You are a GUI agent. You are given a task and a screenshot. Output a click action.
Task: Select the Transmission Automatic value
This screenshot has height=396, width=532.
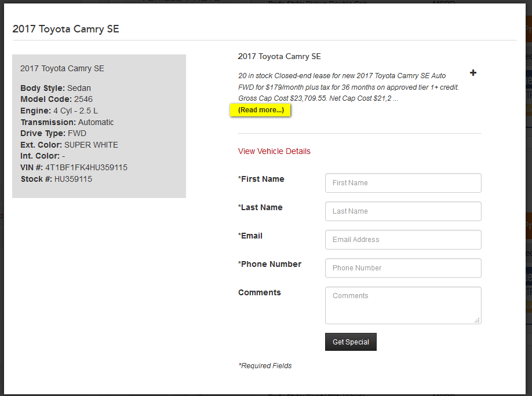coord(96,122)
